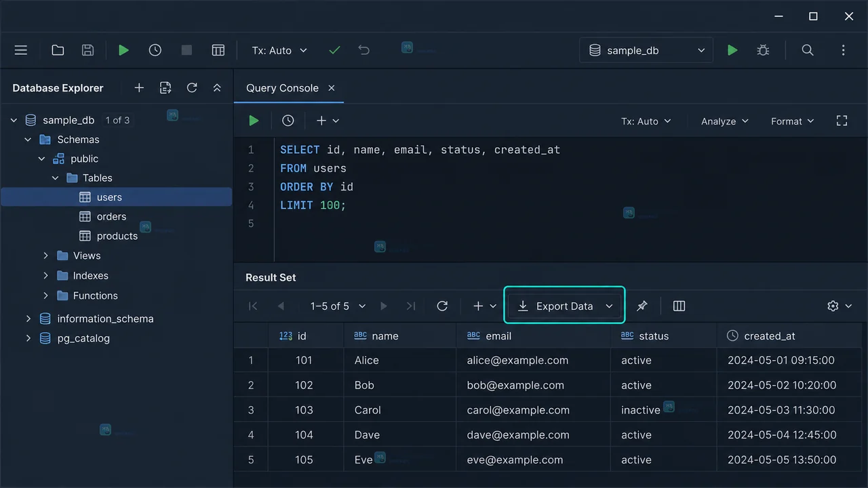This screenshot has width=868, height=488.
Task: Expand the Views folder
Action: [x=45, y=256]
